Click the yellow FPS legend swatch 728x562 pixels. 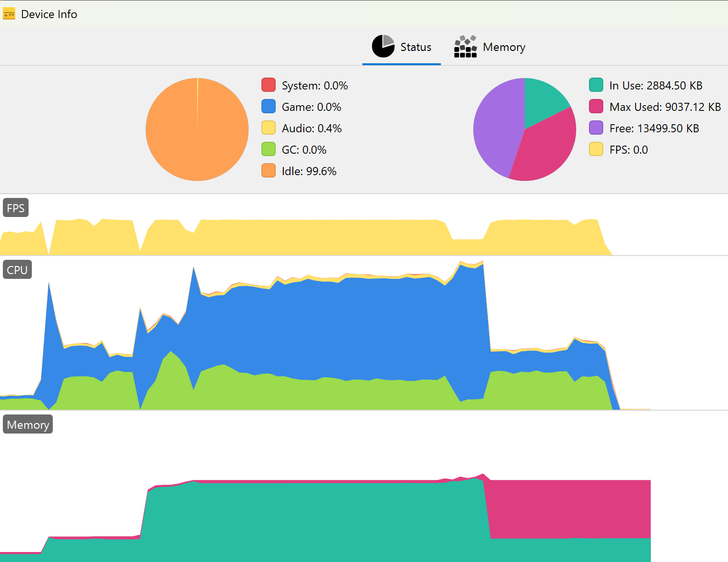click(596, 149)
